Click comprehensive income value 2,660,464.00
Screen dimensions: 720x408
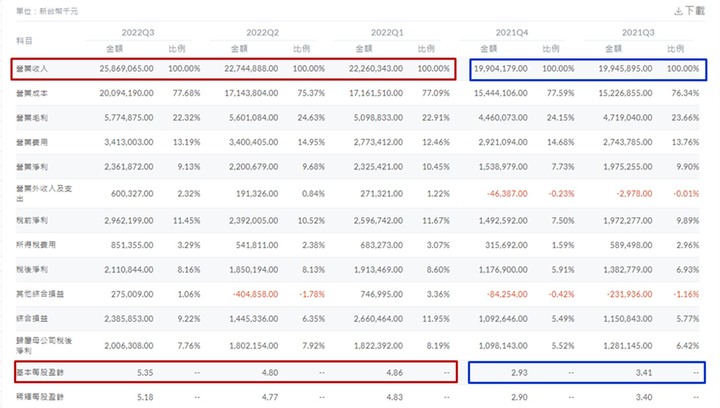(x=378, y=319)
